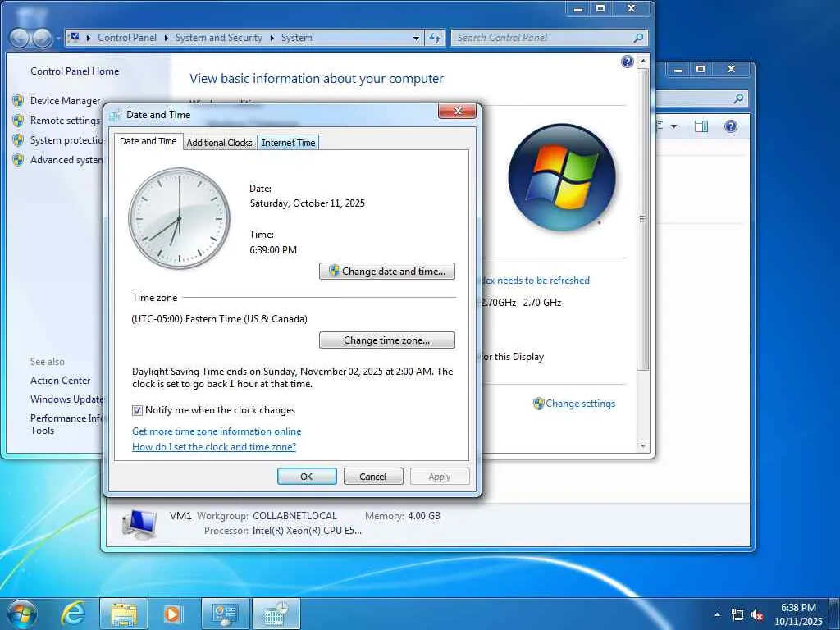This screenshot has width=840, height=630.
Task: Open view options dropdown in background window
Action: click(674, 126)
